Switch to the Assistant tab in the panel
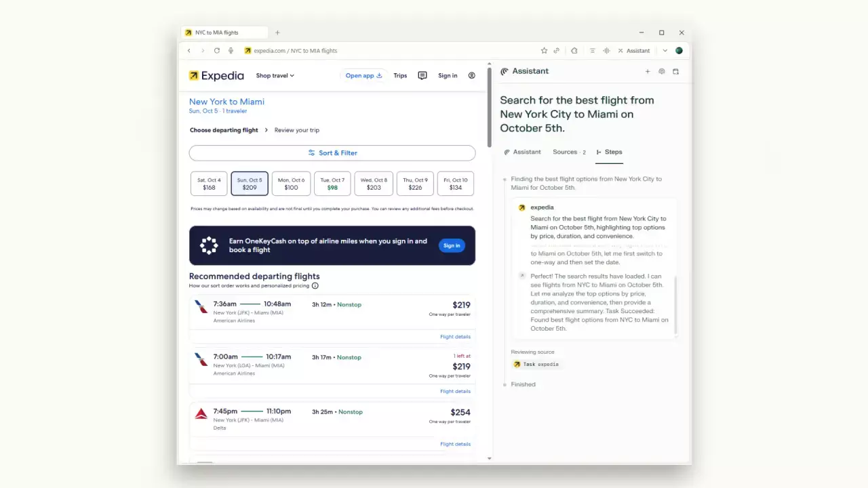 click(x=522, y=152)
